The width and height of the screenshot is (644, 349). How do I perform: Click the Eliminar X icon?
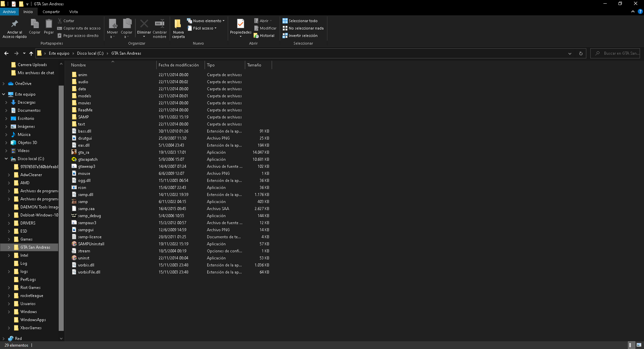click(x=144, y=24)
